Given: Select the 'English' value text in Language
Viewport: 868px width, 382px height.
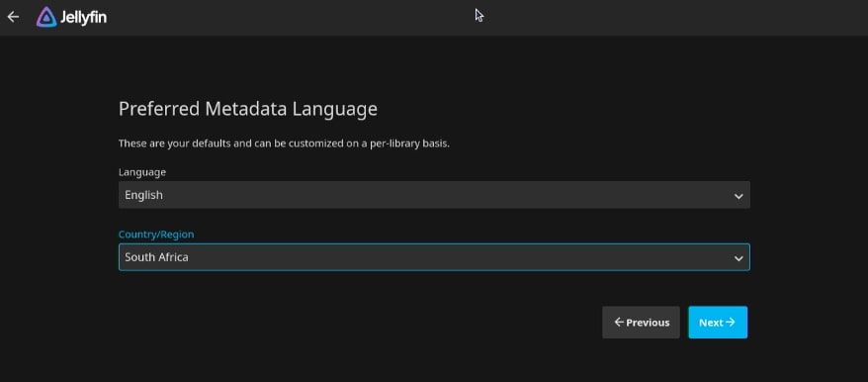Looking at the screenshot, I should click(x=143, y=195).
